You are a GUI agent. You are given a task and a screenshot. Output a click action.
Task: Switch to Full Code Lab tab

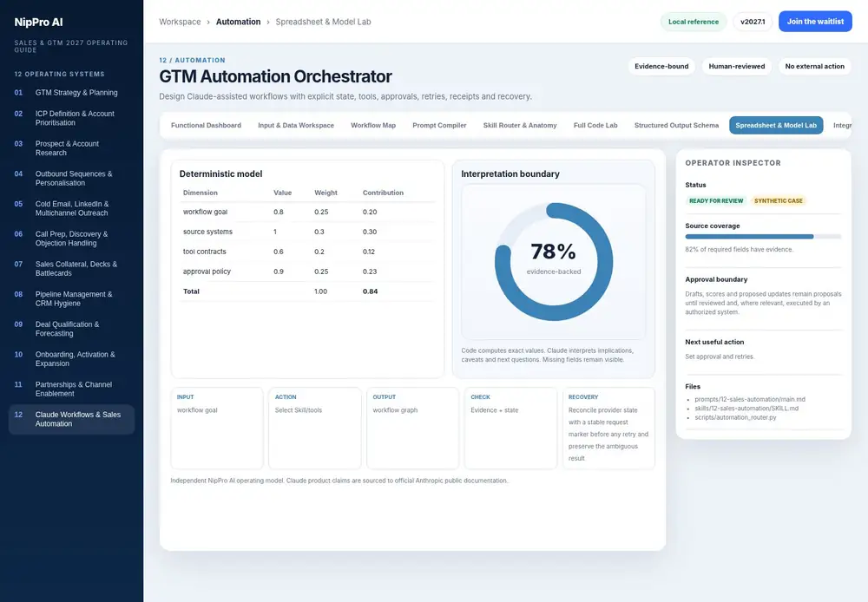(595, 126)
